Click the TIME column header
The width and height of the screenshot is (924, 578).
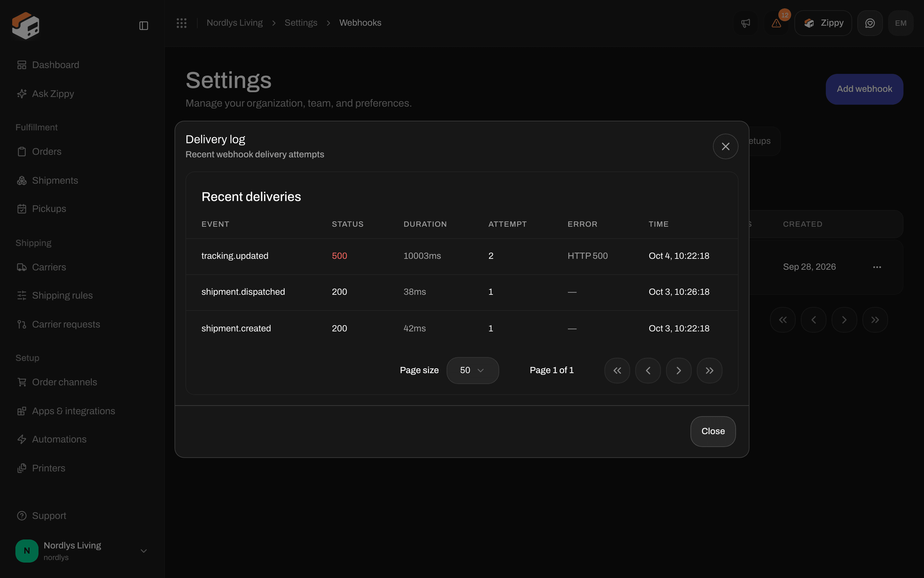659,224
